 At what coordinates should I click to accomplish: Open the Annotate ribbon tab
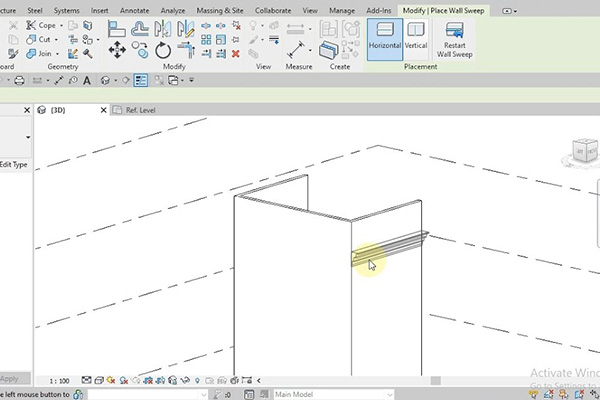coord(134,11)
